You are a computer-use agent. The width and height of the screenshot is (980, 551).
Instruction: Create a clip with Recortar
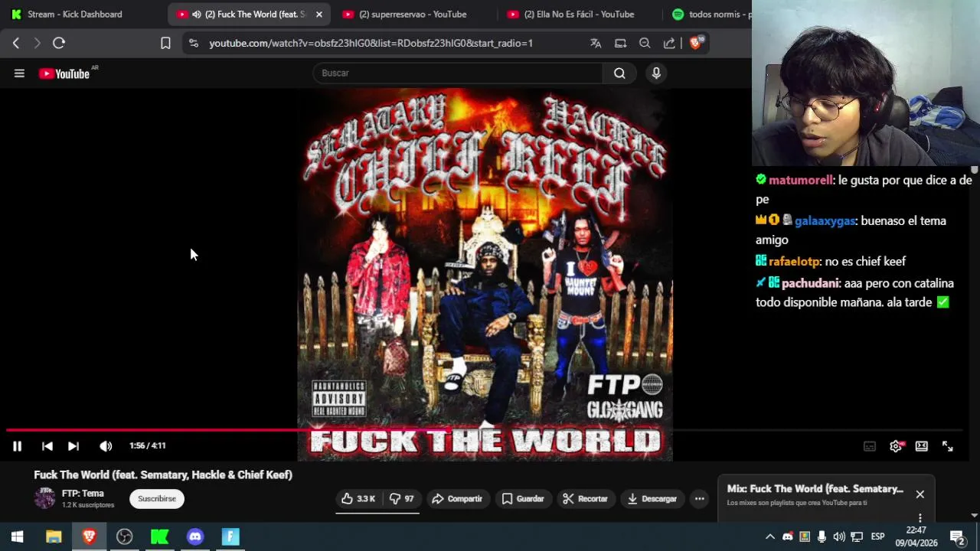coord(585,499)
